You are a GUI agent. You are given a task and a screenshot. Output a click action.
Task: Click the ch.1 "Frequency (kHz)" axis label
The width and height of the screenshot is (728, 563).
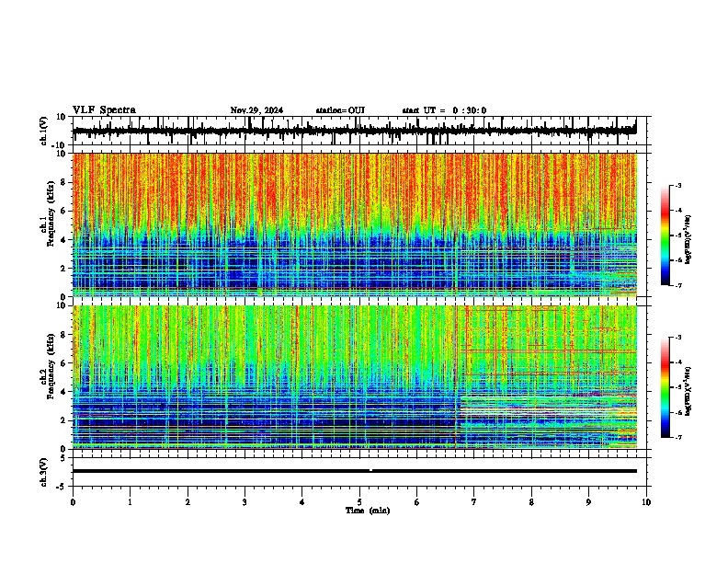coord(51,212)
